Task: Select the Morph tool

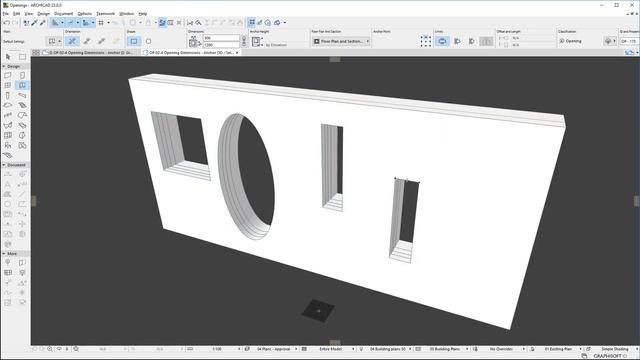Action: (22, 136)
